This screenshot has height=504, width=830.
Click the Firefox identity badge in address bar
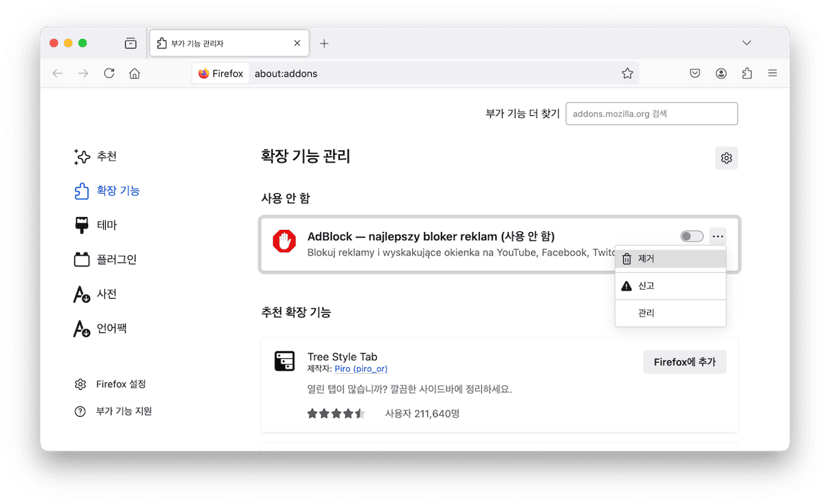click(220, 74)
